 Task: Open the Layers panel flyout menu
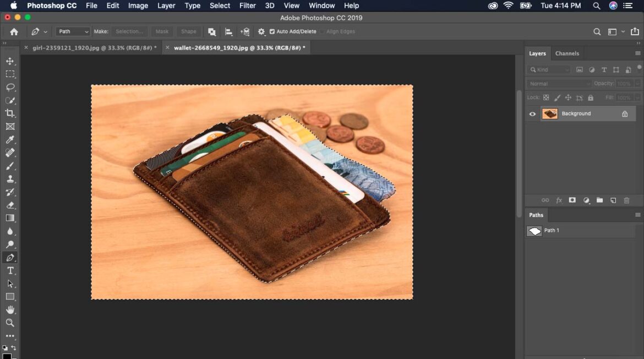coord(638,53)
